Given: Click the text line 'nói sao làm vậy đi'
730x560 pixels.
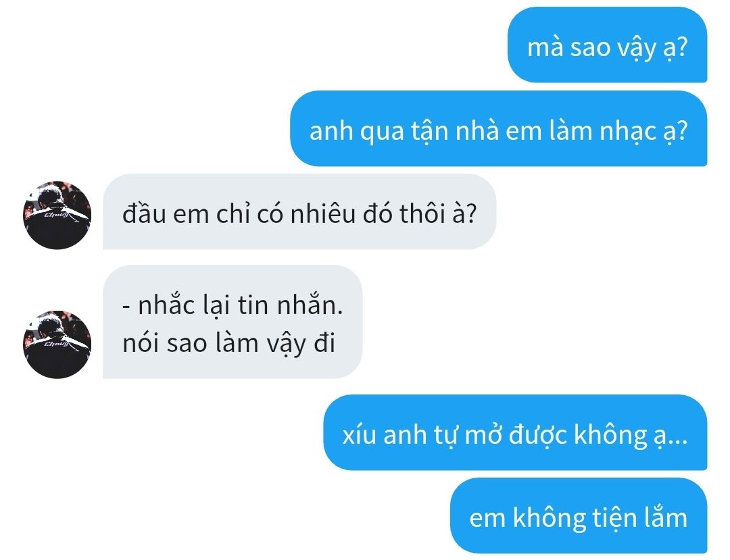Looking at the screenshot, I should point(228,343).
